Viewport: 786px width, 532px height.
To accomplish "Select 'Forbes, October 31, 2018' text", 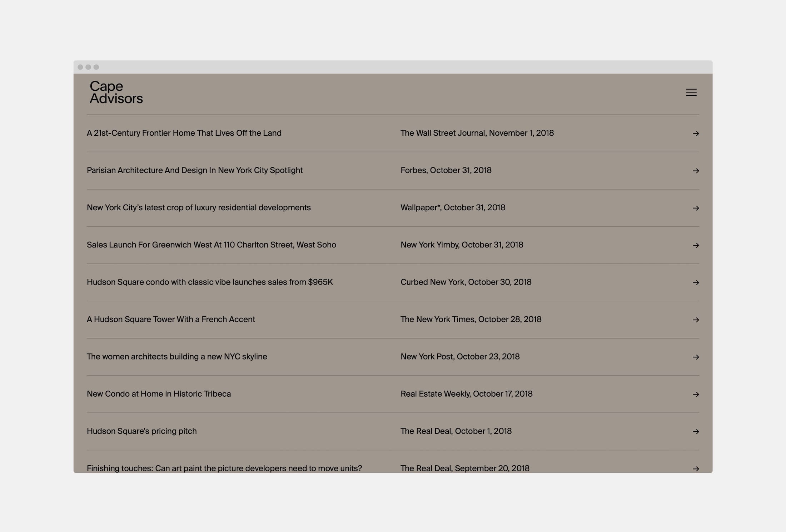I will 446,170.
